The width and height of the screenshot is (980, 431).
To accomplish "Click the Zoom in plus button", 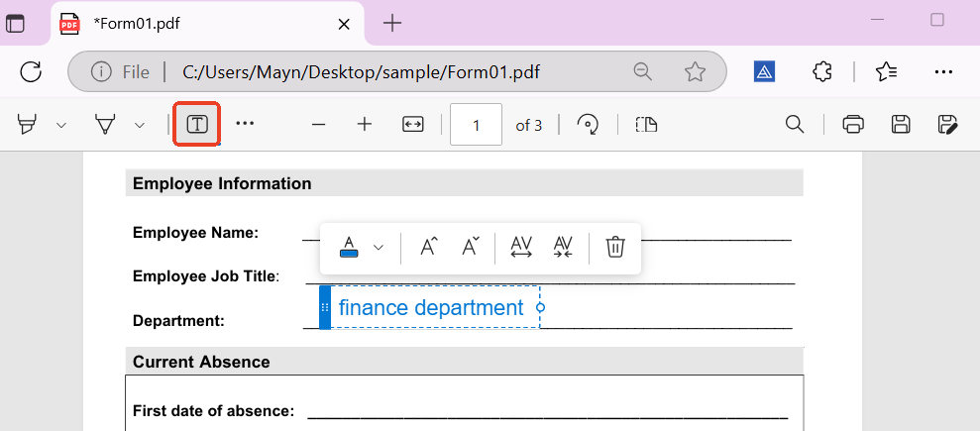I will pos(365,124).
